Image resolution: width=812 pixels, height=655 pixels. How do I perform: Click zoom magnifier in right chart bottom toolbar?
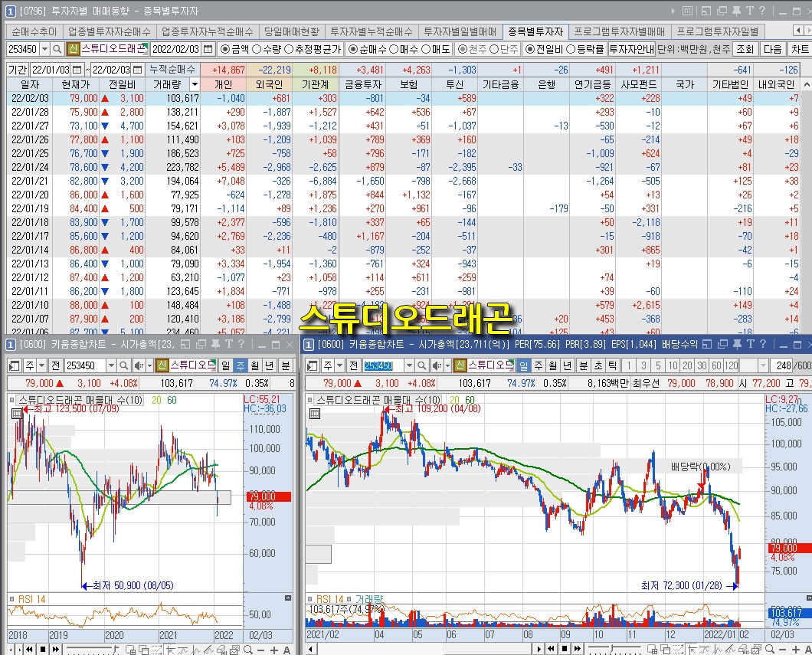click(x=770, y=650)
